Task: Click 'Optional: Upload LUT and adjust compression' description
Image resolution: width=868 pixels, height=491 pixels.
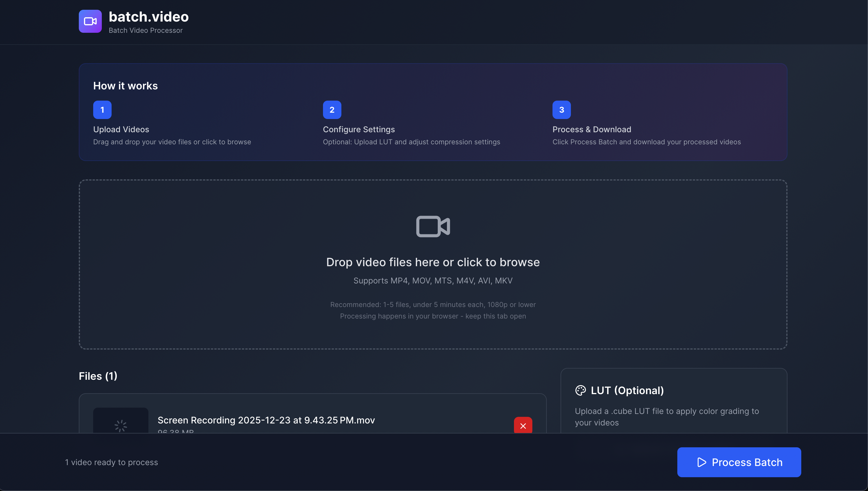Action: (411, 142)
